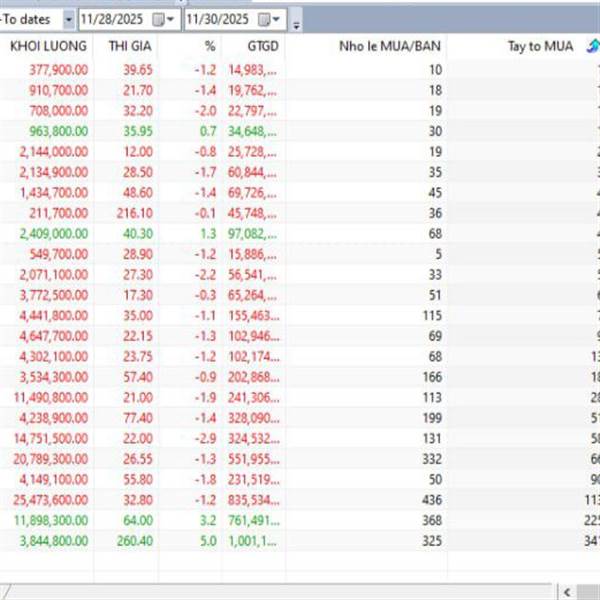Select volume cell 4,441,800.00
The height and width of the screenshot is (600, 600).
tap(54, 316)
